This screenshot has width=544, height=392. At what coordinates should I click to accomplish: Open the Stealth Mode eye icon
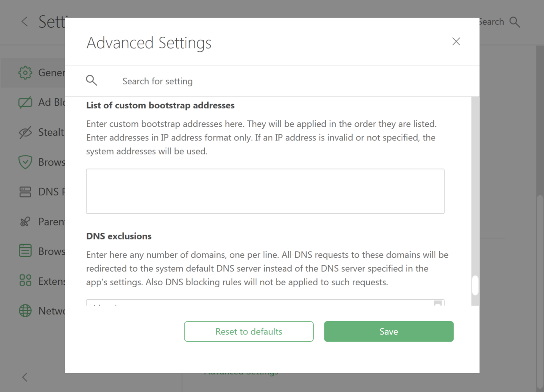click(25, 132)
